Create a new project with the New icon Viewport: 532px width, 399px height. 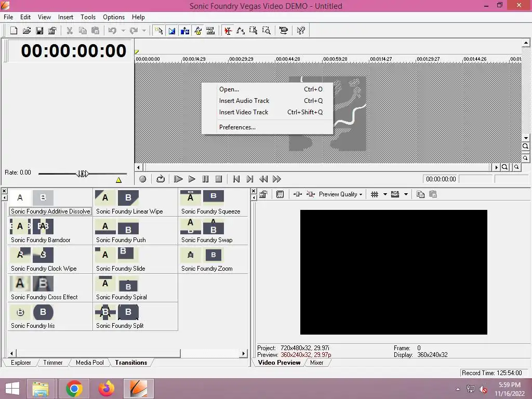[x=14, y=31]
